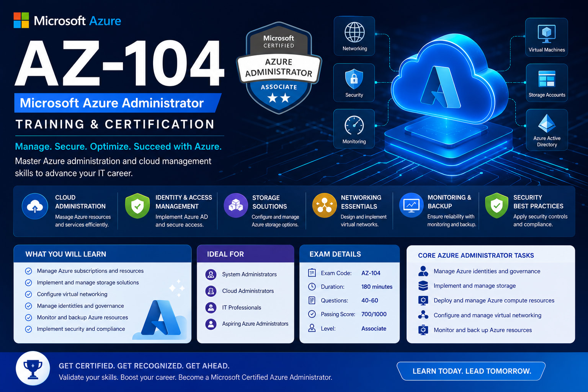Click the virtual networking nodes icon
588x392 pixels.
coord(423,315)
